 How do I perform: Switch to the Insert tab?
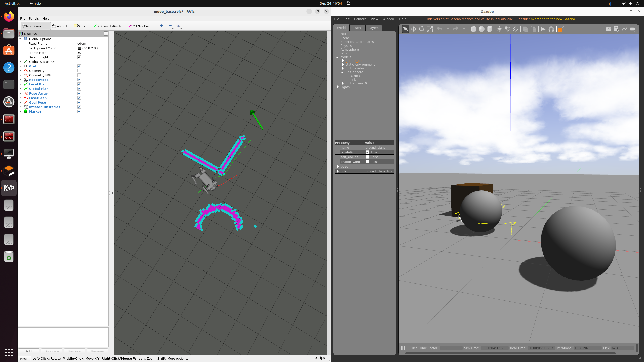pyautogui.click(x=357, y=28)
